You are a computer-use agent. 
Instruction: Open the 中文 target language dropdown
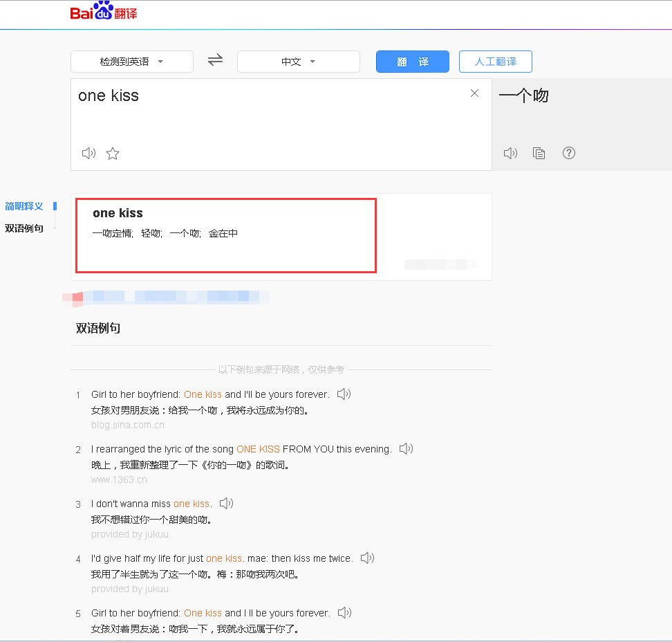(298, 61)
